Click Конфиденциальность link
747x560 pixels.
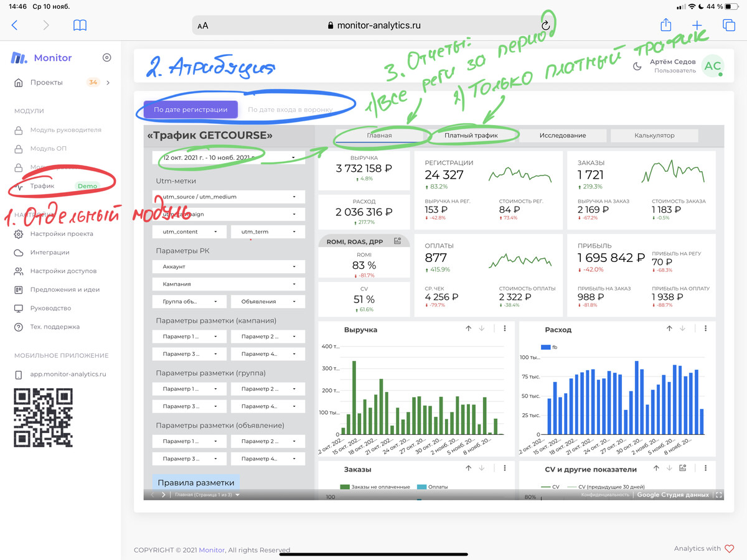coord(606,495)
